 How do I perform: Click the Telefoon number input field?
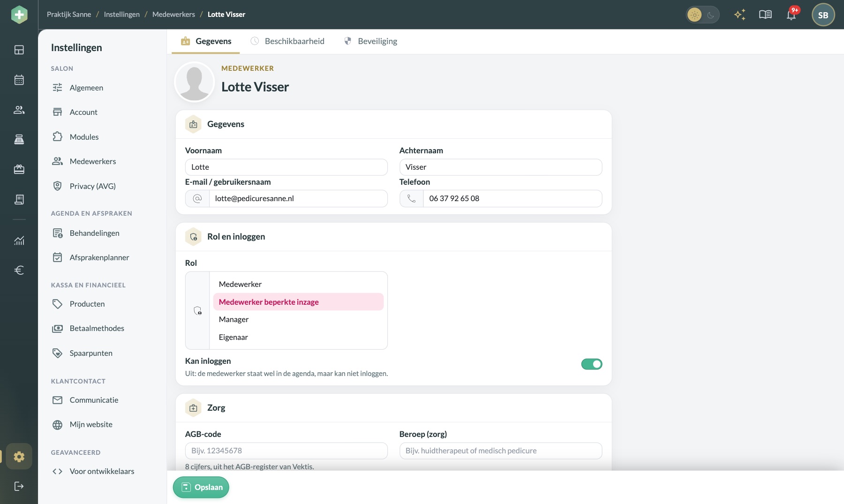pos(512,198)
